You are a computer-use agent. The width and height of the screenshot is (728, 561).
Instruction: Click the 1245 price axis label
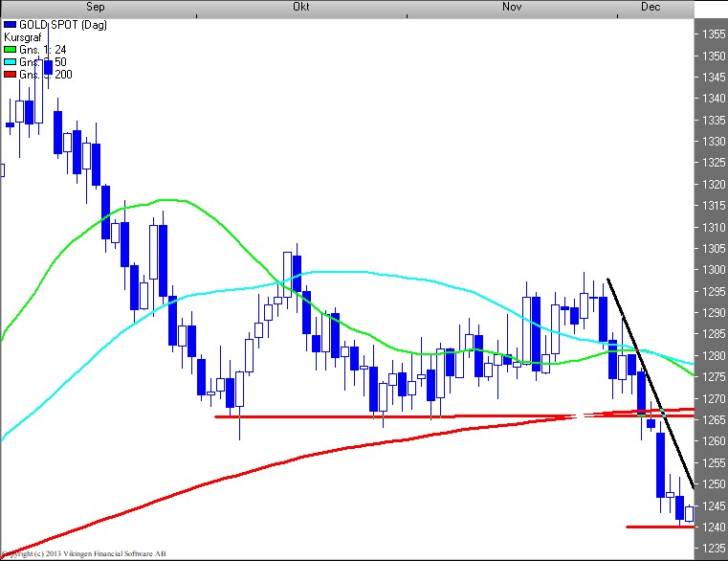tap(713, 506)
